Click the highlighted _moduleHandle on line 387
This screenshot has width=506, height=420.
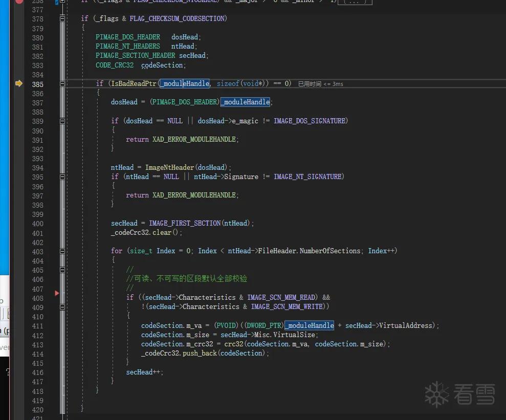pyautogui.click(x=245, y=102)
